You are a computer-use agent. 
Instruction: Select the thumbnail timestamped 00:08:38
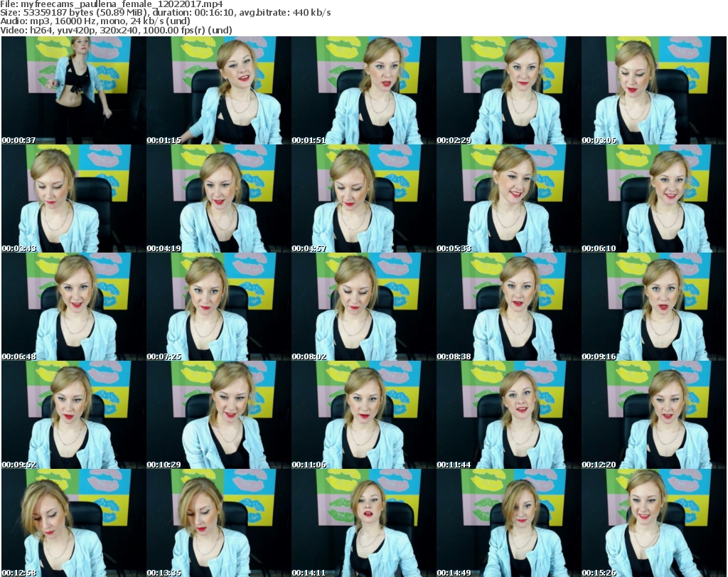(508, 307)
